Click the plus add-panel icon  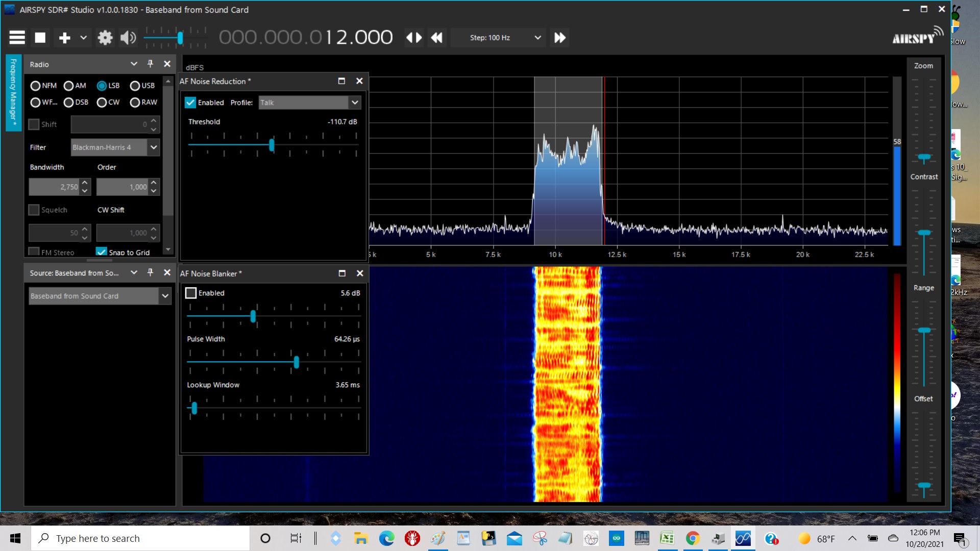(x=64, y=37)
